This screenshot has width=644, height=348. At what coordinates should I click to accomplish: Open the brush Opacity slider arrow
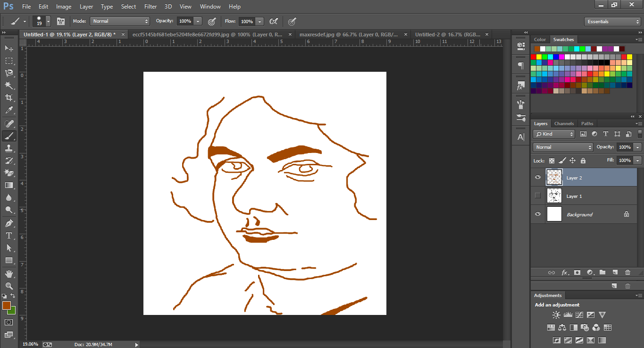(198, 21)
